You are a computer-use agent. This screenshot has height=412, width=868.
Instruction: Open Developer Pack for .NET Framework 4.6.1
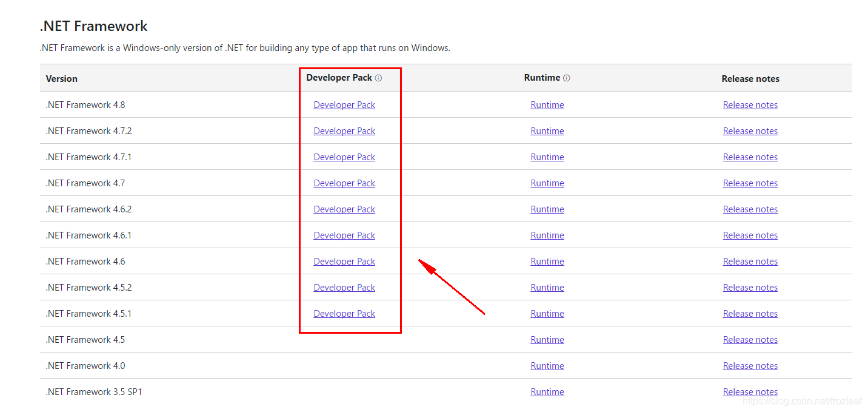344,235
